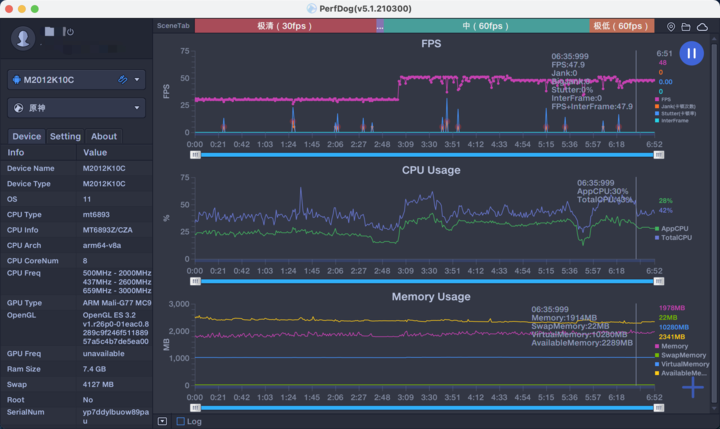Select the 极清 (30fps) scene label
Screen dimensions: 720x429
[284, 26]
